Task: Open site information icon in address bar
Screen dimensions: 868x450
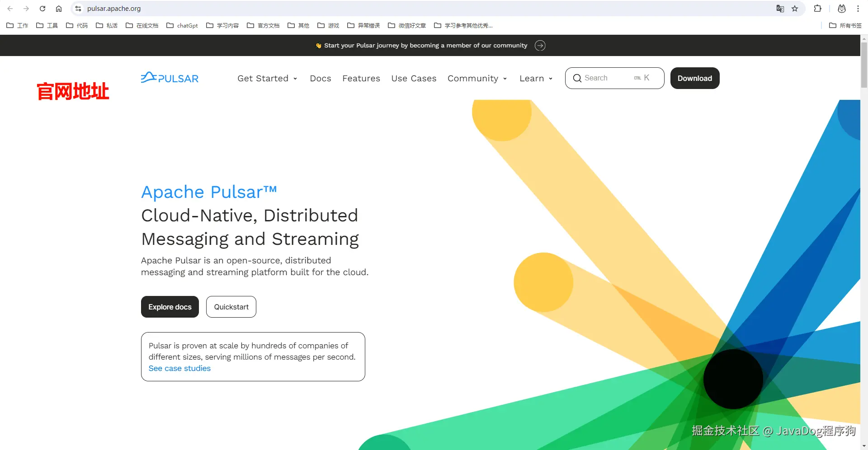Action: click(x=78, y=9)
